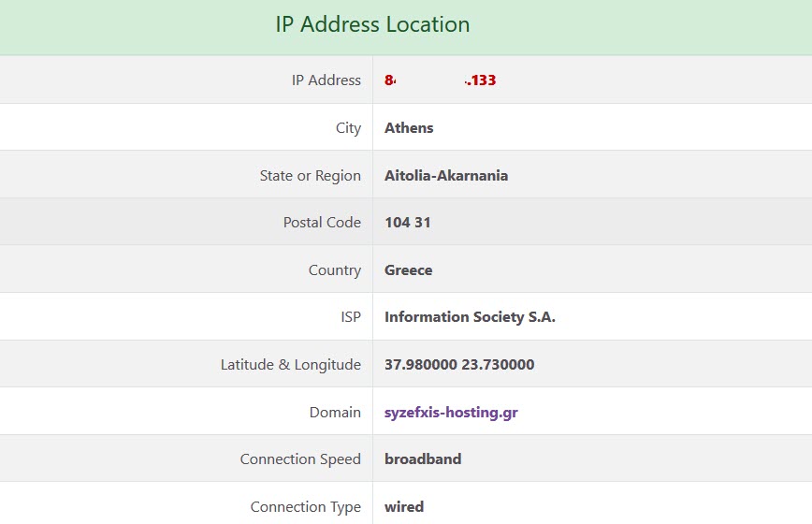Viewport: 812px width, 524px height.
Task: Select the Aitolia-Akarnania region value
Action: tap(446, 176)
